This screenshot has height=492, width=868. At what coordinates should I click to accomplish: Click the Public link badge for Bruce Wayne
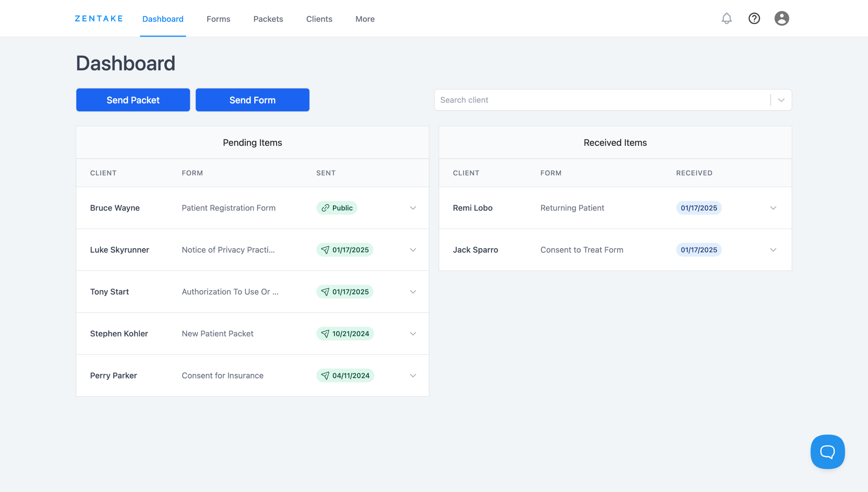pos(337,208)
